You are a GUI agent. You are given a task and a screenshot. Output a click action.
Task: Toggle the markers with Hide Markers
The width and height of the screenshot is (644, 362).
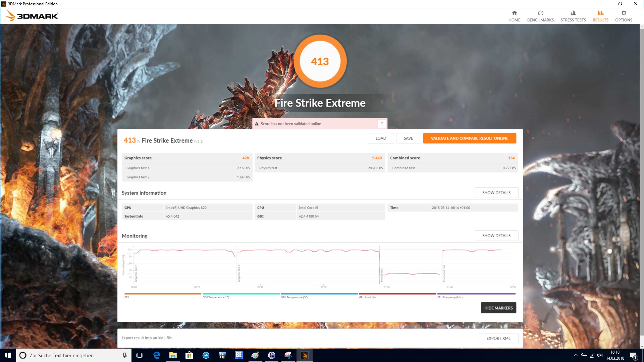point(498,308)
